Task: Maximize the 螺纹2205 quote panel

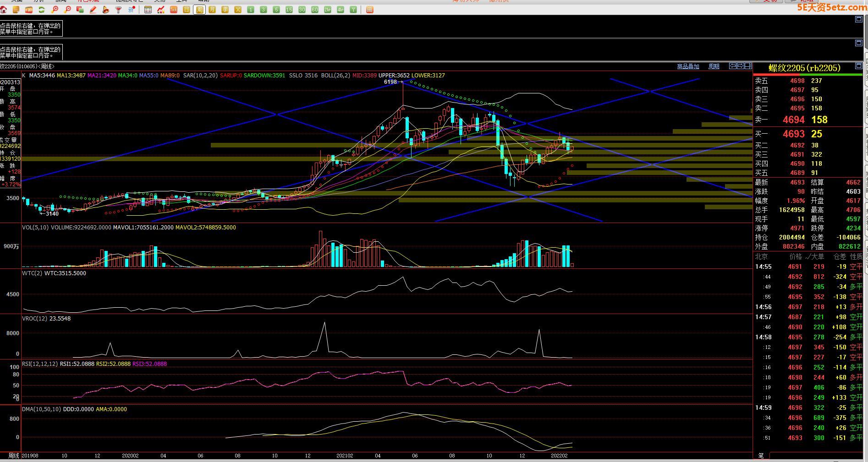Action: pos(858,66)
